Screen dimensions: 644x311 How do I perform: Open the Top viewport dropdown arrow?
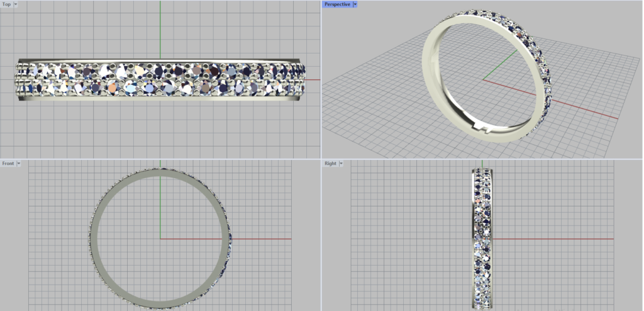(16, 4)
